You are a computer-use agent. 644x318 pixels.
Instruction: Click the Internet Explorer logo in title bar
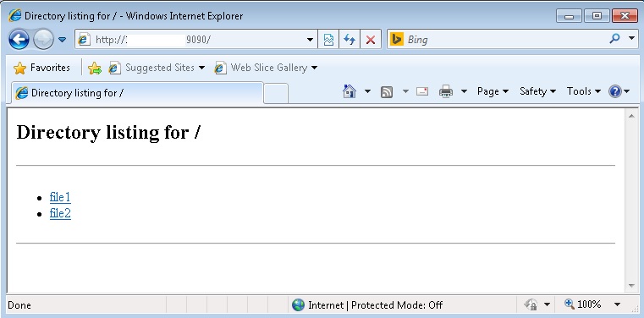click(x=14, y=15)
